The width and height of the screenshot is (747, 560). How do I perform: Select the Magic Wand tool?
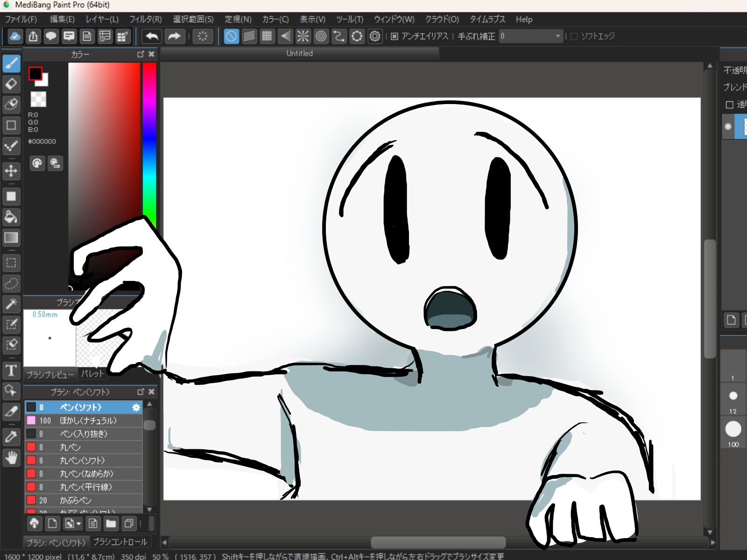pos(11,304)
